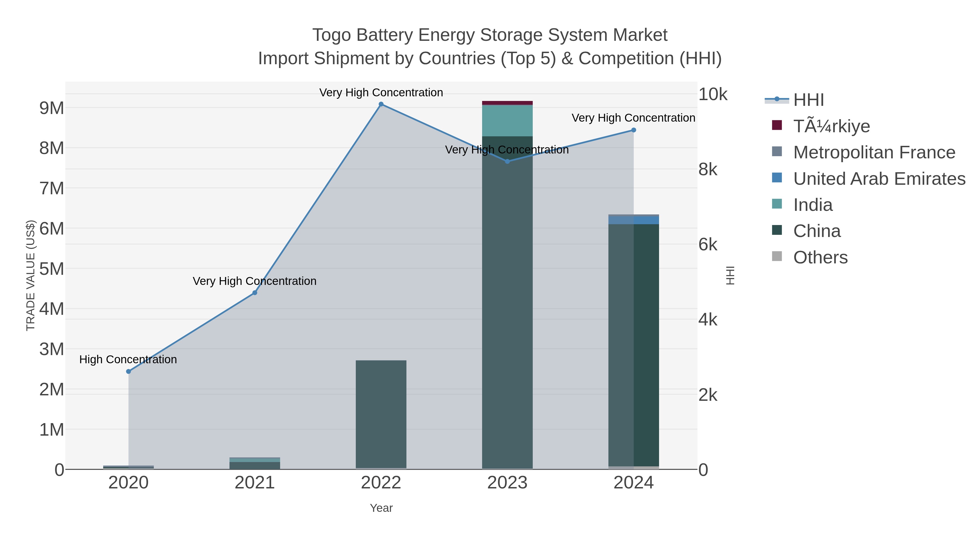The width and height of the screenshot is (980, 551).
Task: Select the 2024 HHI data point
Action: 634,130
